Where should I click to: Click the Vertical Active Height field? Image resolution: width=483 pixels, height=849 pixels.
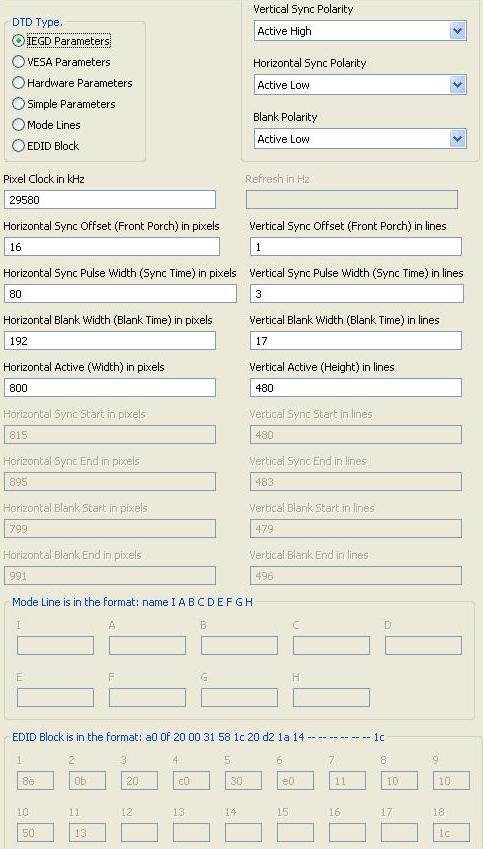pyautogui.click(x=356, y=388)
